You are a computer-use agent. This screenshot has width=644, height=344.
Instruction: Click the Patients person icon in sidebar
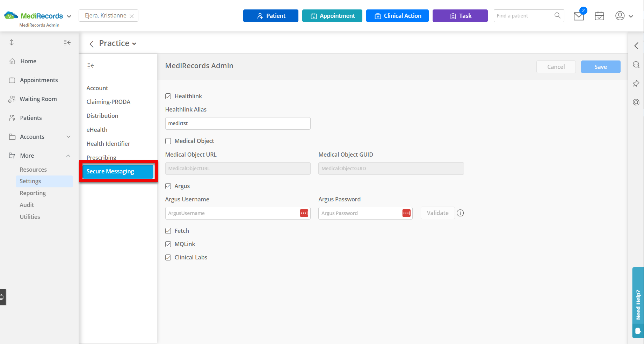[x=12, y=118]
